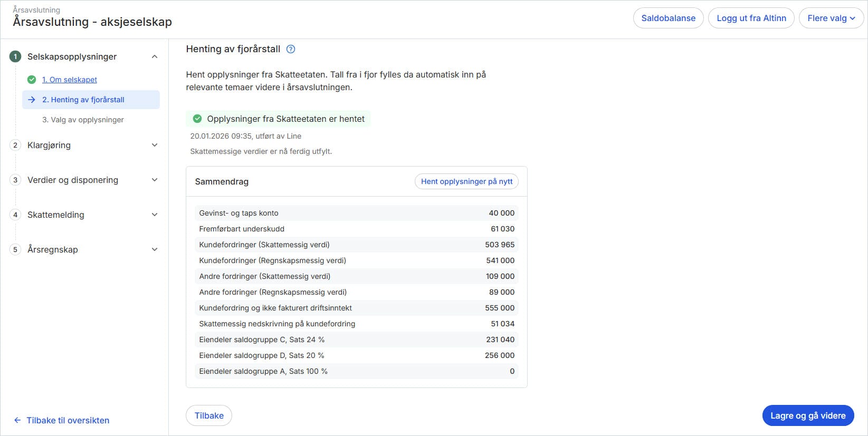
Task: Expand the Verdier og disponering chevron
Action: 155,180
